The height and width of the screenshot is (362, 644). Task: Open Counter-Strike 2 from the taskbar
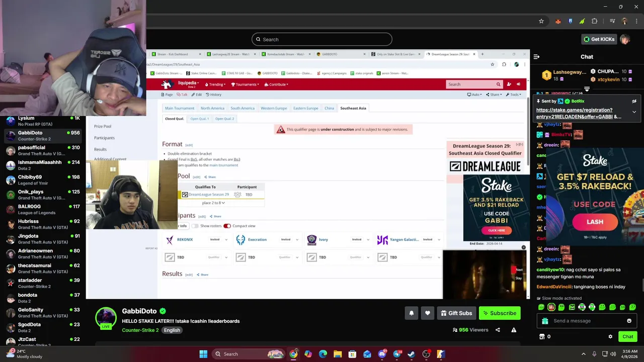tap(441, 354)
